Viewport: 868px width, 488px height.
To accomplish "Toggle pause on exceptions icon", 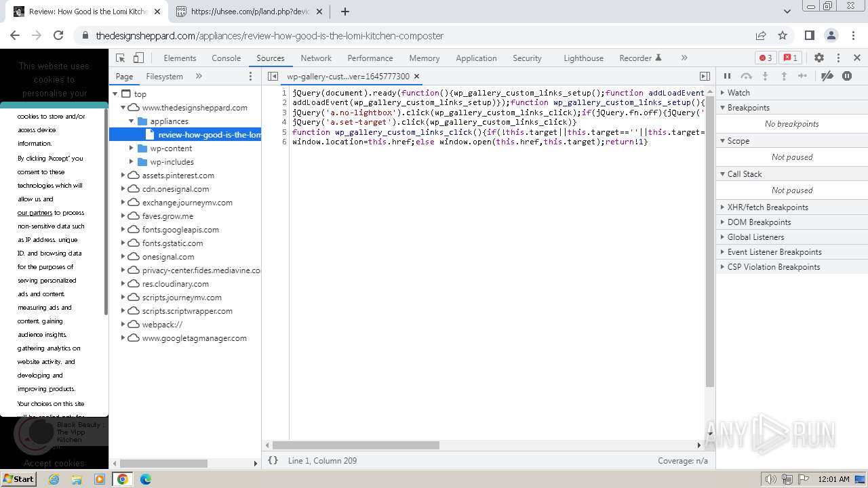I will [847, 77].
